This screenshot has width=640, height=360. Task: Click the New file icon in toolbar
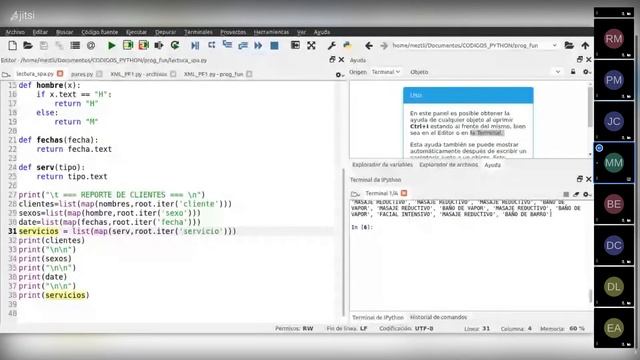click(x=12, y=45)
